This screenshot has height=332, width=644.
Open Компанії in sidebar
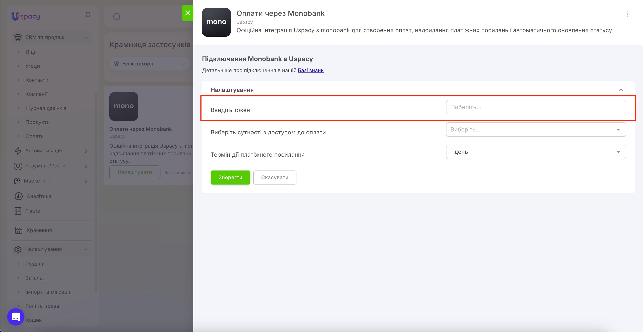[37, 94]
